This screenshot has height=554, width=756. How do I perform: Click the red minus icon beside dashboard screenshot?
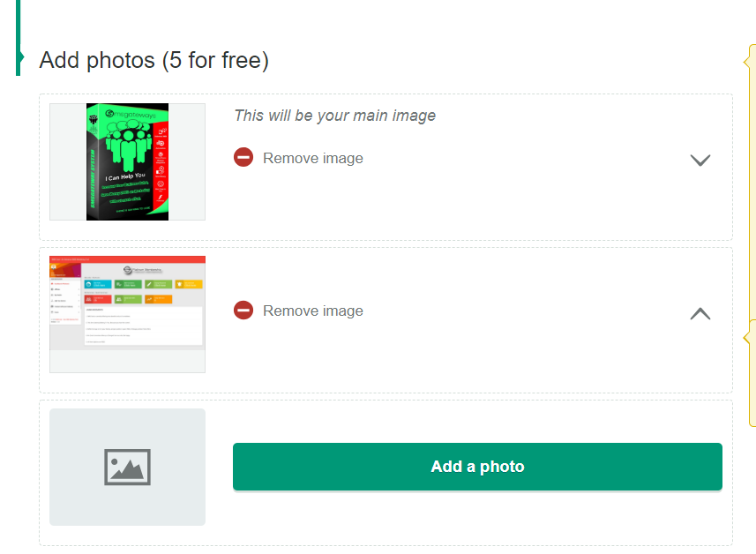pyautogui.click(x=243, y=310)
